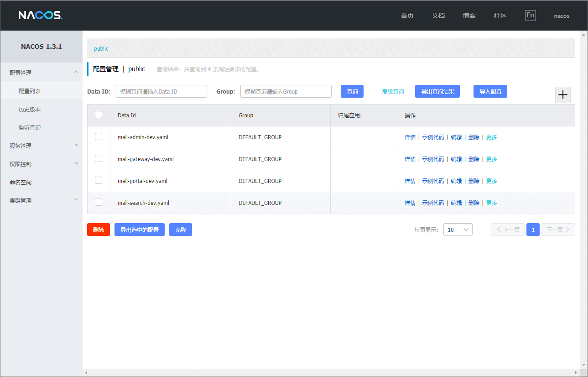The image size is (588, 377).
Task: Check the mall-portal-dev.yaml row checkbox
Action: [99, 180]
